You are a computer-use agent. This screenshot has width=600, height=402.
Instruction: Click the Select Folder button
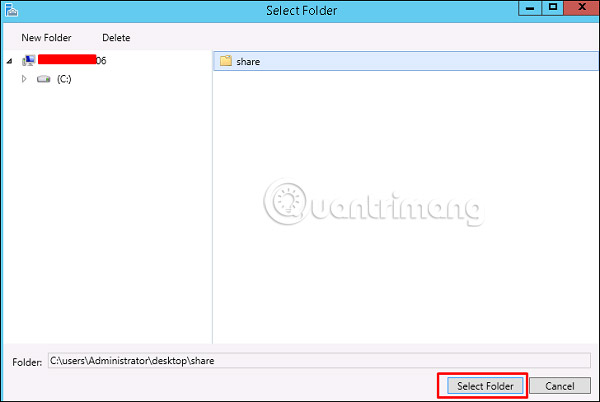(485, 386)
